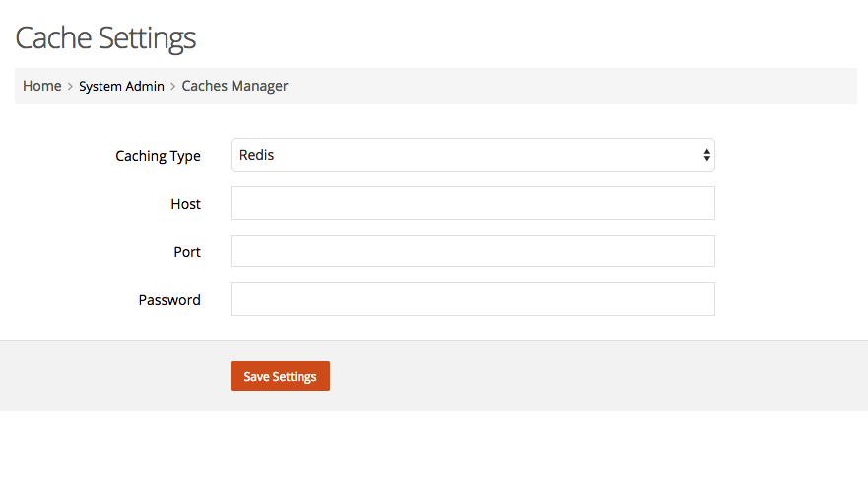Click the Caching Type label

tap(158, 156)
